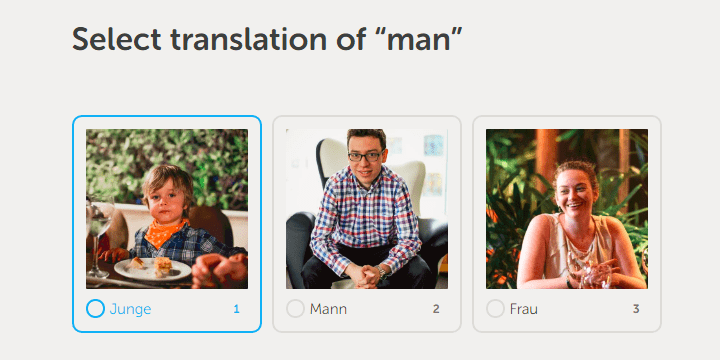
Task: Click the photo of the boy eating
Action: pos(167,208)
